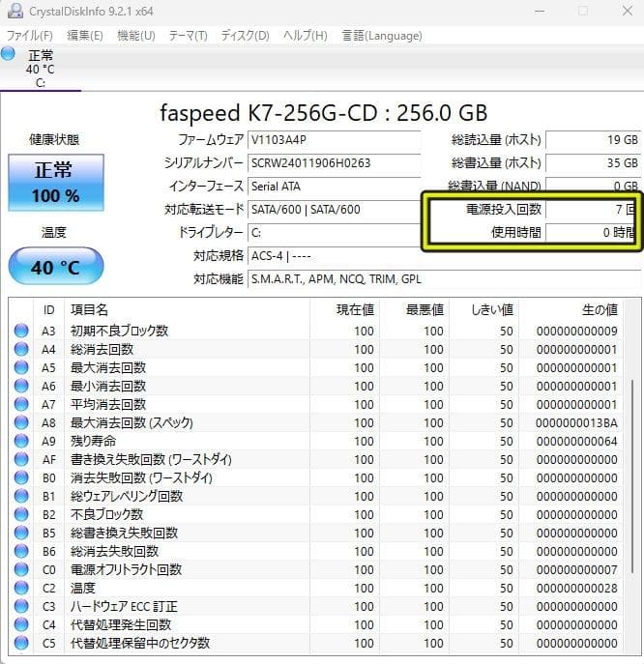Click the status icon for B2 不良ブロック数
The height and width of the screenshot is (664, 644).
(21, 514)
